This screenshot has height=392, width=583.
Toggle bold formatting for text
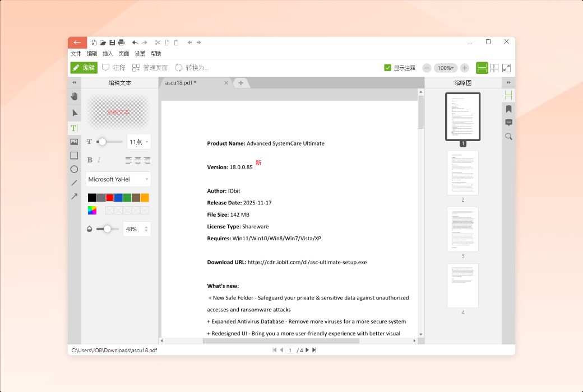click(x=89, y=160)
